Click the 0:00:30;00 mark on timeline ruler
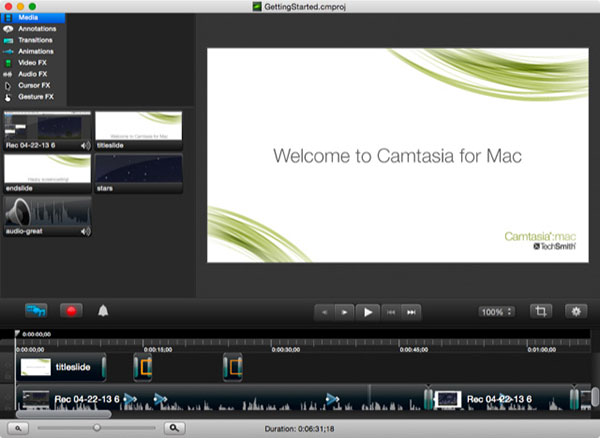Screen dimensions: 600x438 pyautogui.click(x=285, y=349)
